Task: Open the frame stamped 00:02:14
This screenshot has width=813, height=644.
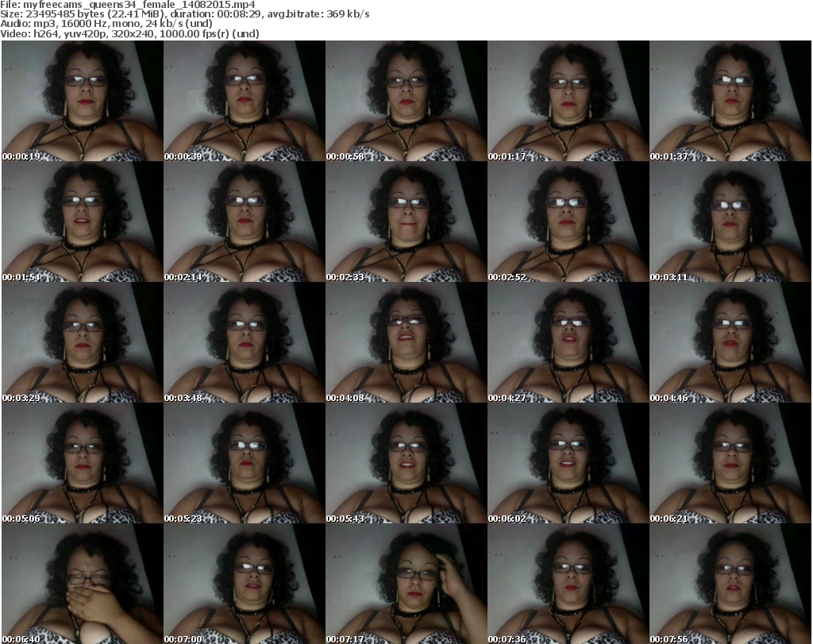Action: (245, 222)
